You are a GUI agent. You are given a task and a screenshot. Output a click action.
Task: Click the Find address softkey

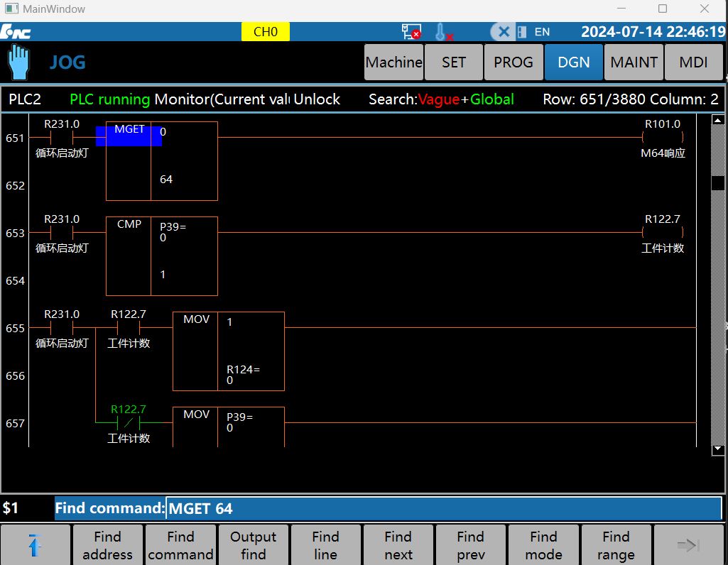108,545
